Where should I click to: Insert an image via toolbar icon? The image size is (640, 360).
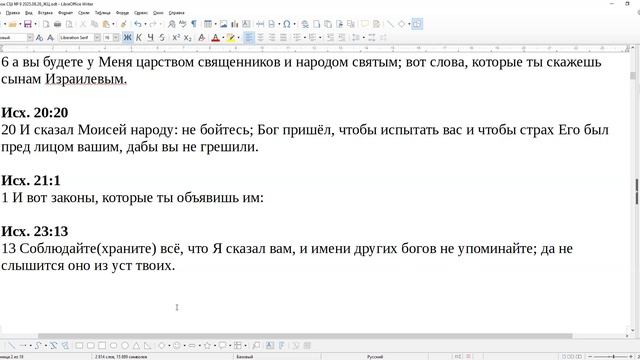coord(223,24)
